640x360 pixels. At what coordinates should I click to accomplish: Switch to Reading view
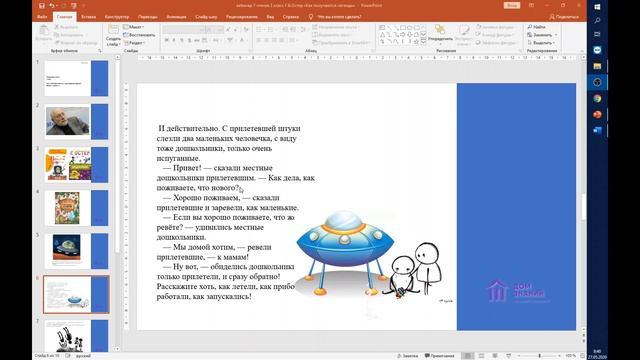[495, 356]
